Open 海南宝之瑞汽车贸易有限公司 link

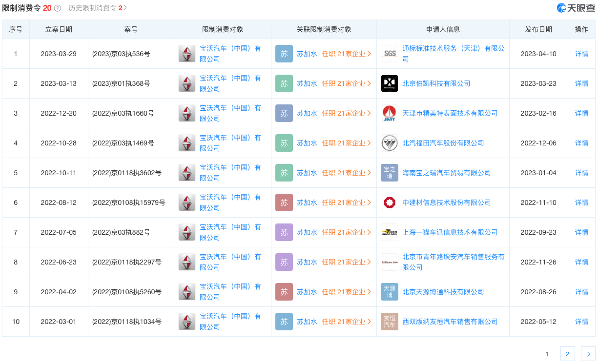[x=447, y=173]
